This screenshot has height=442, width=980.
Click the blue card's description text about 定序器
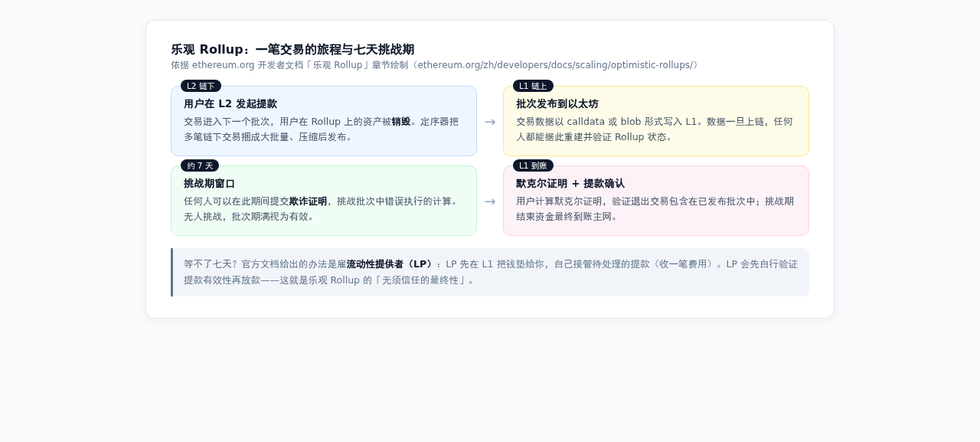click(322, 129)
